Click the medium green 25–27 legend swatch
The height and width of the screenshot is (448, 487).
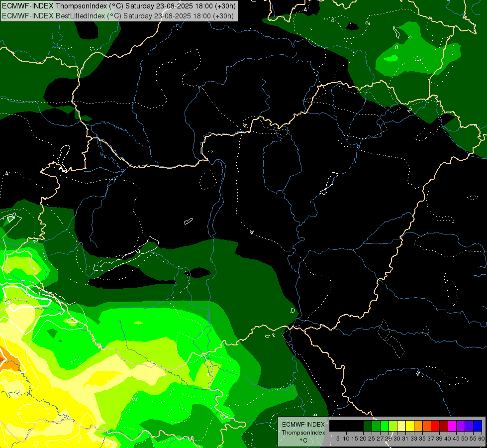[x=376, y=426]
